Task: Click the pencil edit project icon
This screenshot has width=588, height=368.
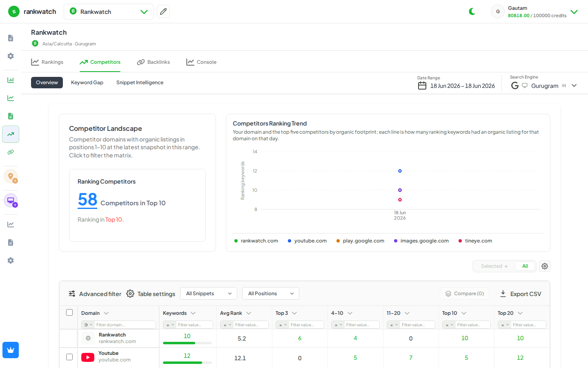Action: 163,11
